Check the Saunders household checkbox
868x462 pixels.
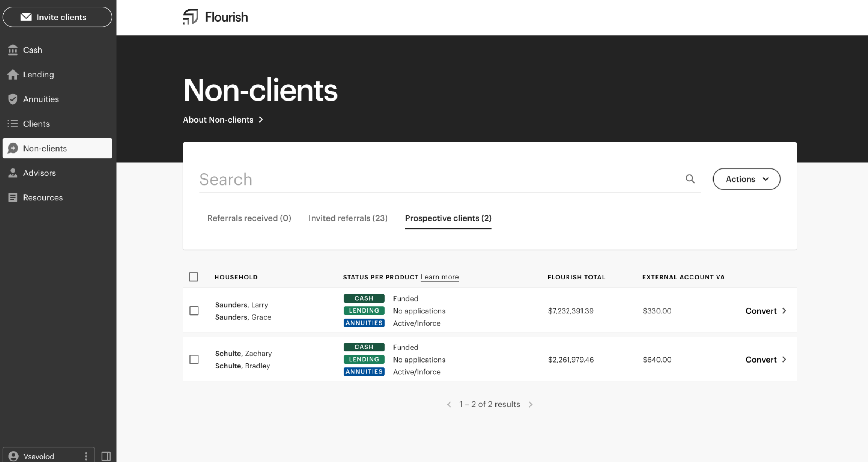tap(194, 311)
